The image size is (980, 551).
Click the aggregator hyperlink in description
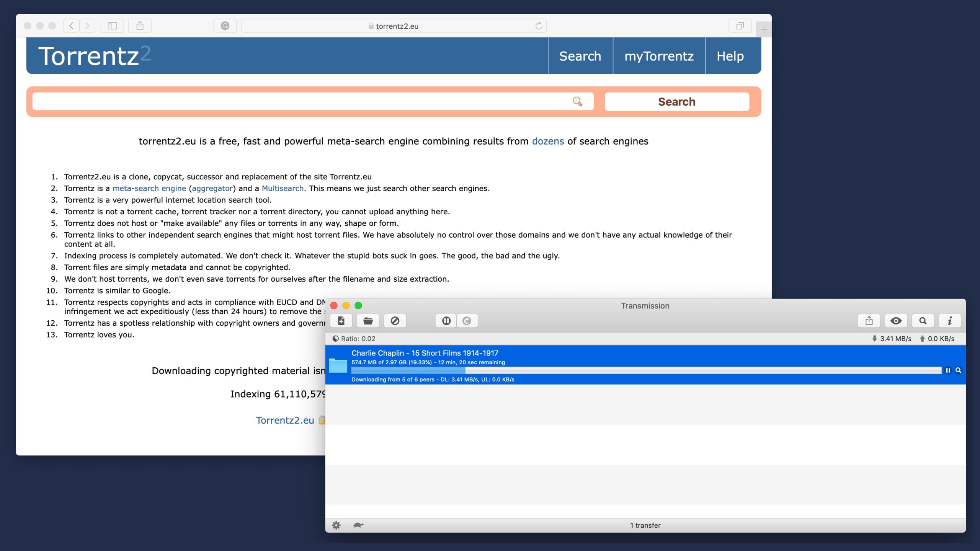pos(211,188)
